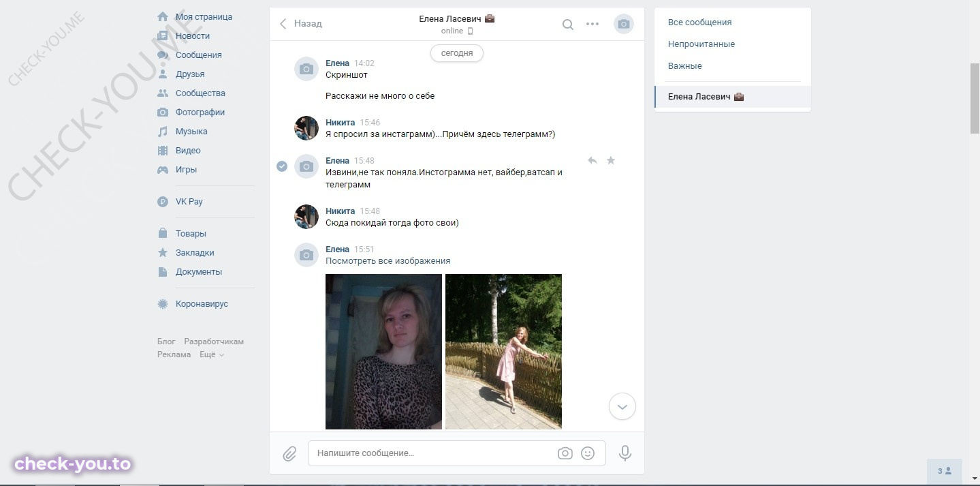
Task: Click Елена's camera avatar on 14:02 message
Action: coord(306,70)
